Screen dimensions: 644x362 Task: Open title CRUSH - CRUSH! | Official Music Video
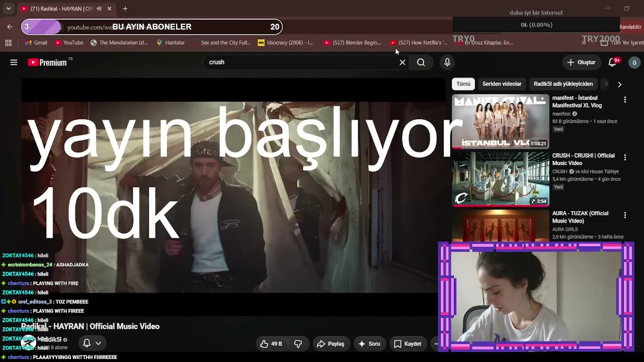(x=584, y=159)
